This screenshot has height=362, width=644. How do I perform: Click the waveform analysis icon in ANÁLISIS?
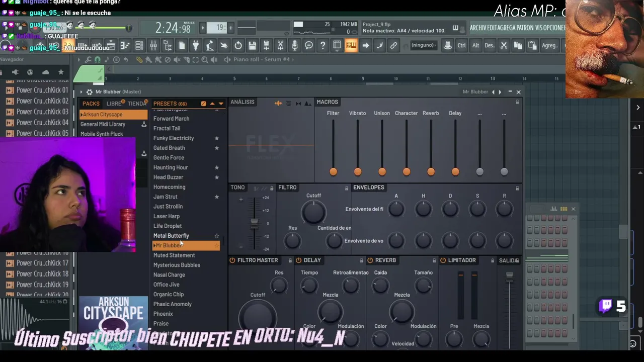[x=278, y=103]
